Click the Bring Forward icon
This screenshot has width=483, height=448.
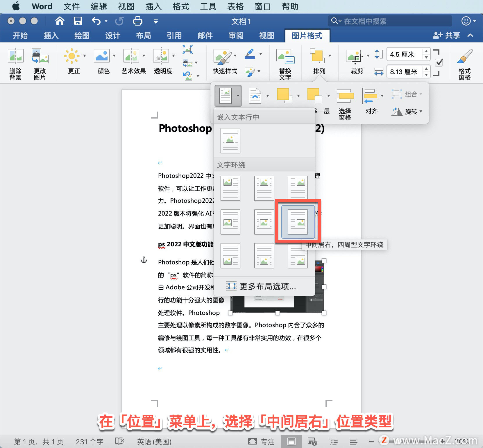[284, 96]
